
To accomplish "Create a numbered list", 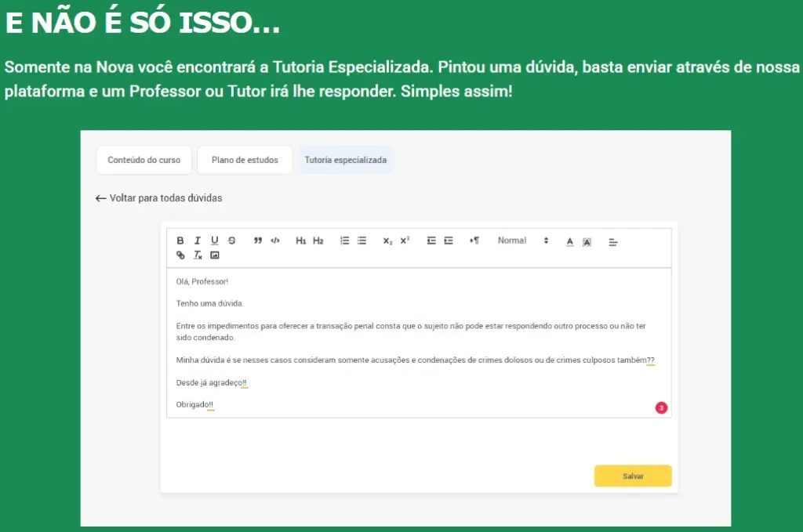I will (x=345, y=241).
